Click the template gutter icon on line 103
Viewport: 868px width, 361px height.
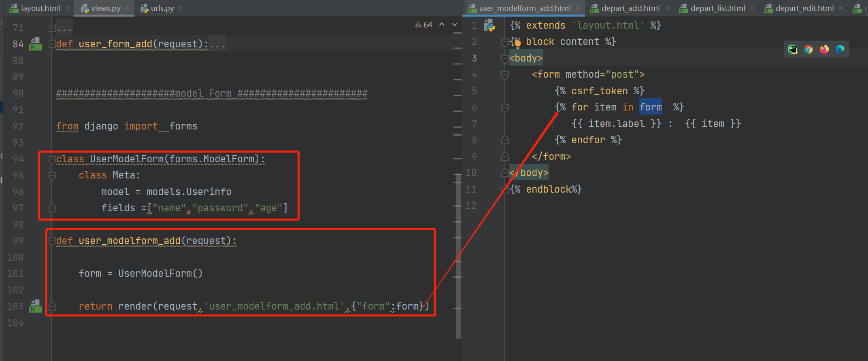point(36,306)
